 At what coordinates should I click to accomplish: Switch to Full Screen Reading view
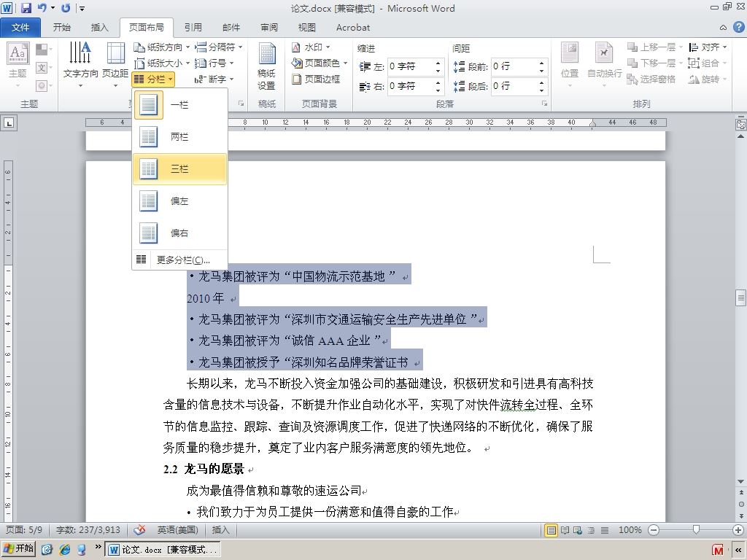565,530
